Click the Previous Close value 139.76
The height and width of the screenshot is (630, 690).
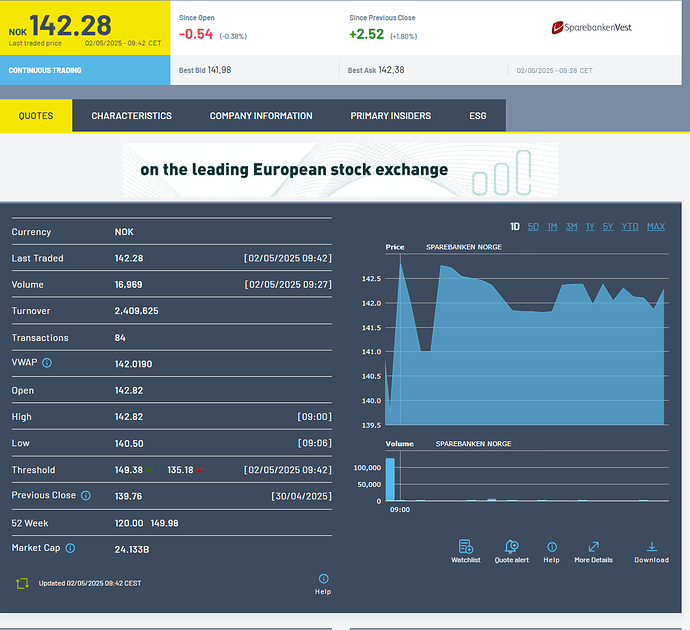[x=128, y=496]
